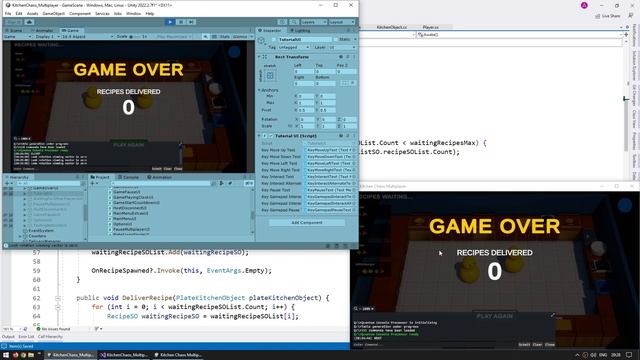Open Error List tab in Visual Studio

(x=26, y=337)
